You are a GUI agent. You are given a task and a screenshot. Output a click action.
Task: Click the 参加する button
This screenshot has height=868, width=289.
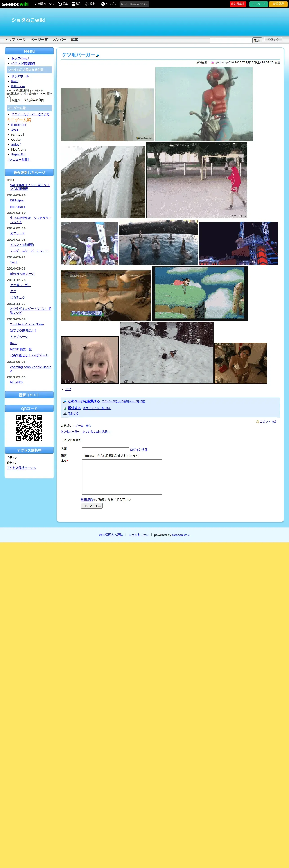(x=273, y=39)
